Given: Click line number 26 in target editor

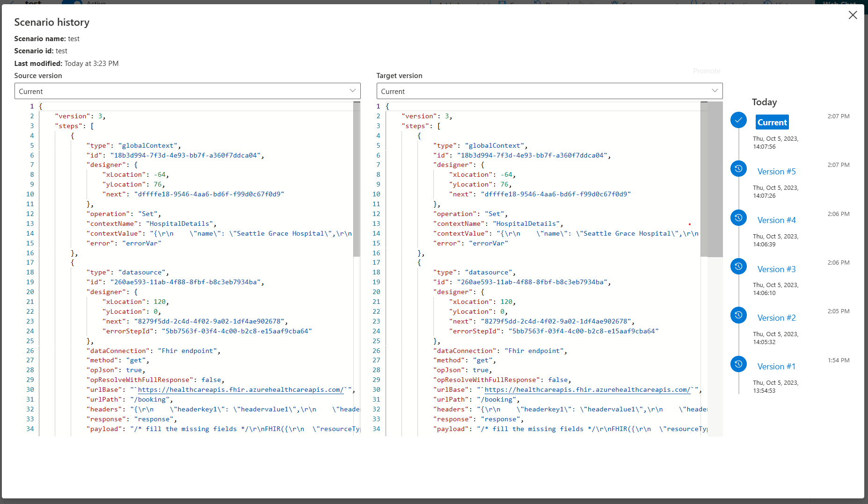Looking at the screenshot, I should point(376,351).
